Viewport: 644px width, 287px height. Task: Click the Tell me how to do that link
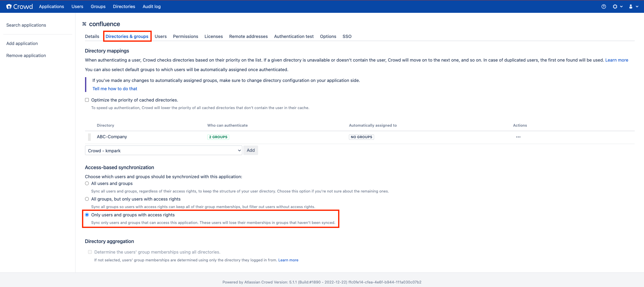(x=115, y=89)
